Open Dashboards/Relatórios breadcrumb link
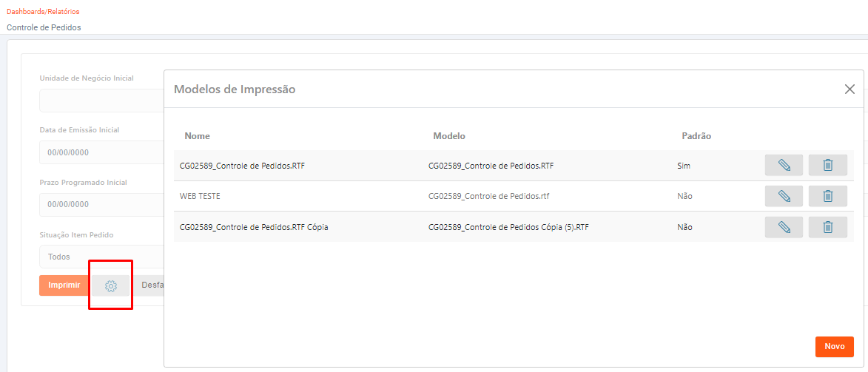868x372 pixels. pos(43,12)
